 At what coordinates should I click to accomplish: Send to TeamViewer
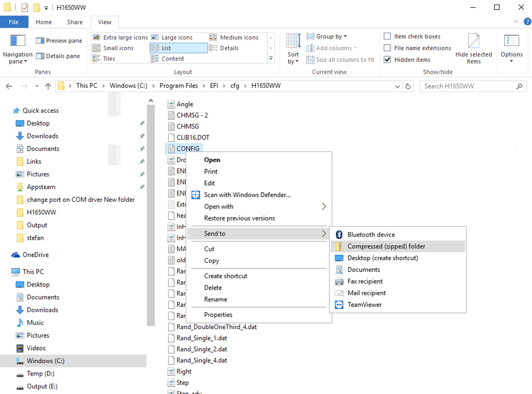point(398,305)
